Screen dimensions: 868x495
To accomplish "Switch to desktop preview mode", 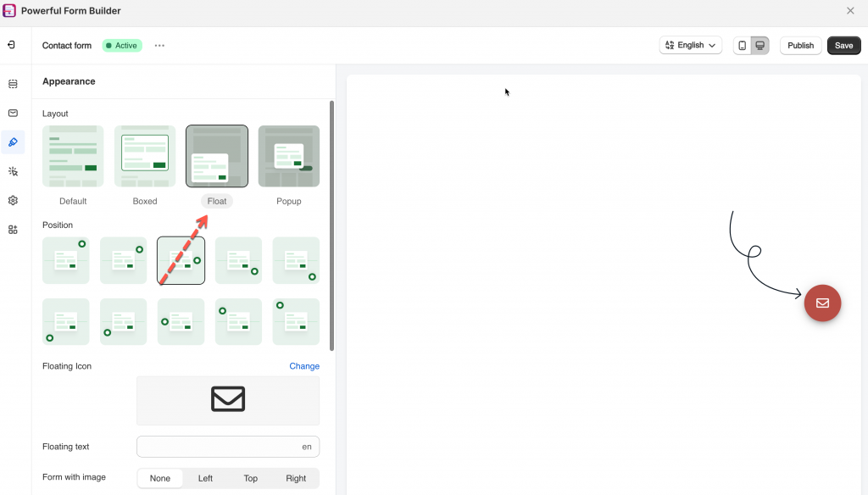I will tap(760, 46).
